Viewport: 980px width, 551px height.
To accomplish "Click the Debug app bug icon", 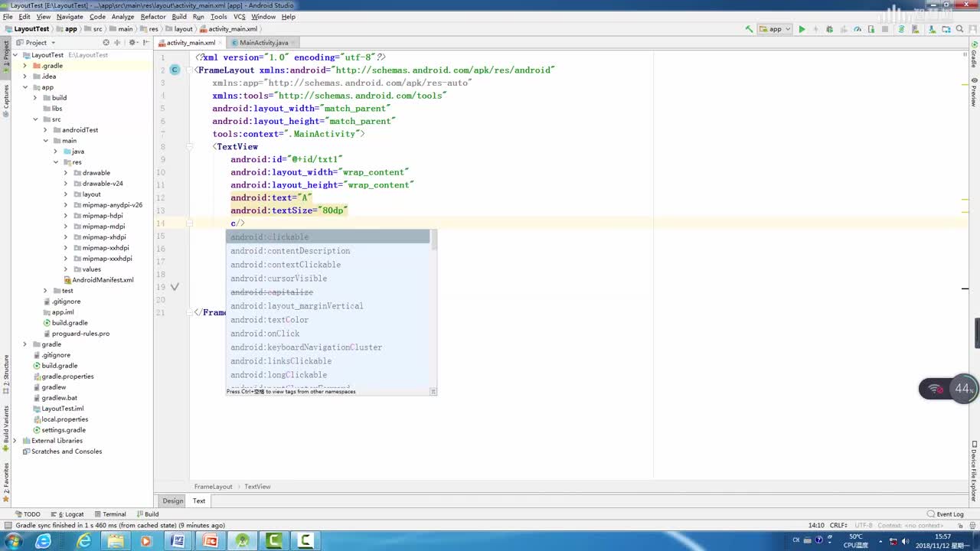I will (829, 29).
